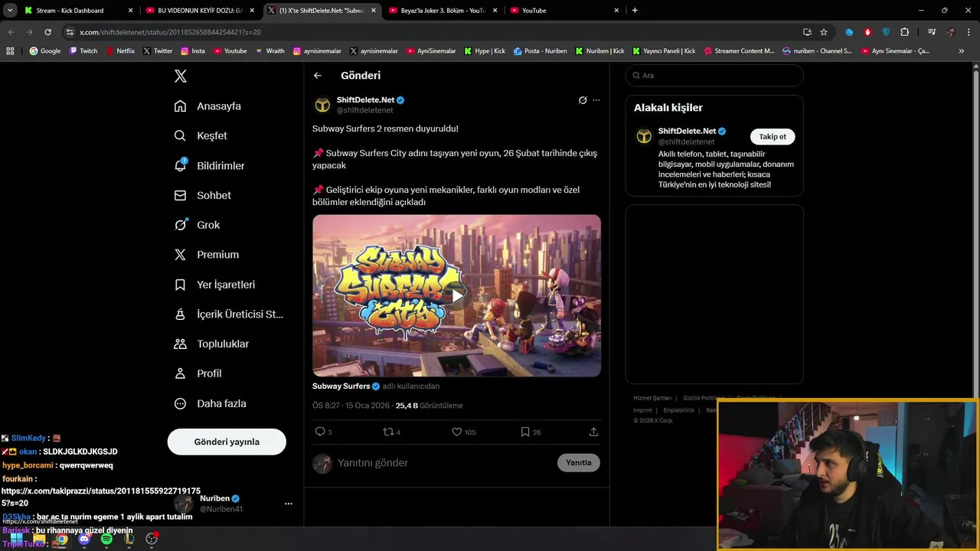
Task: Expand Daha fazla menu
Action: tap(210, 403)
